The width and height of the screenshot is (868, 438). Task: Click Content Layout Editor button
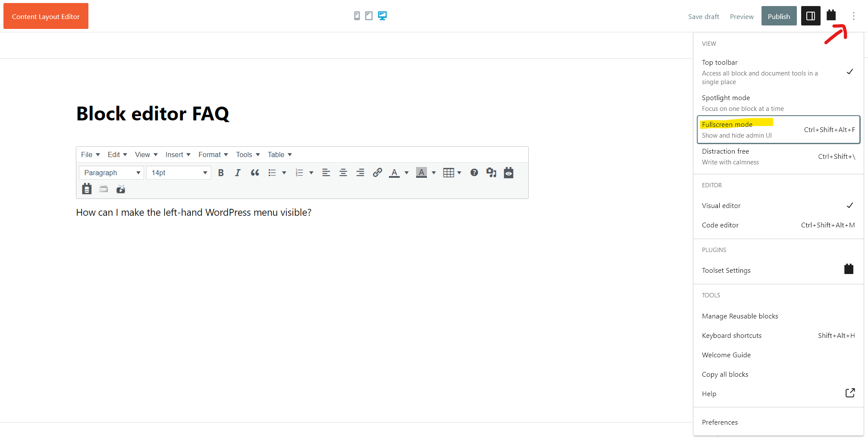tap(46, 16)
